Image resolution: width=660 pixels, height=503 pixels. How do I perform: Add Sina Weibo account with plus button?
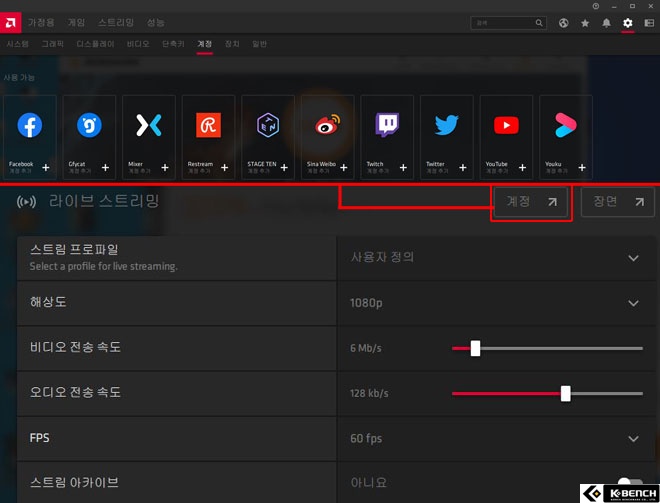[343, 168]
